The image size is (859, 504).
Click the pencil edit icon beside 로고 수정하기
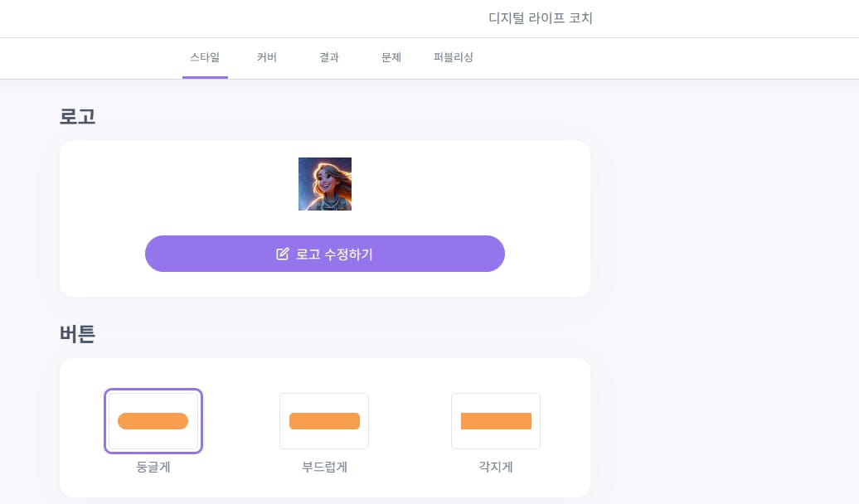point(282,254)
